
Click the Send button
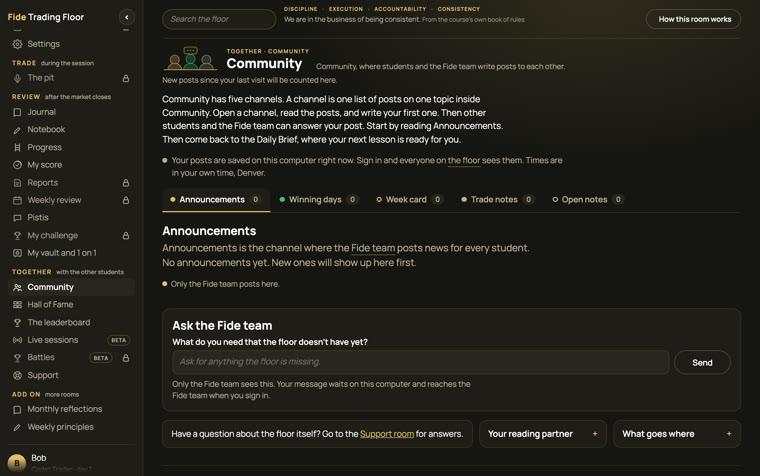click(702, 363)
